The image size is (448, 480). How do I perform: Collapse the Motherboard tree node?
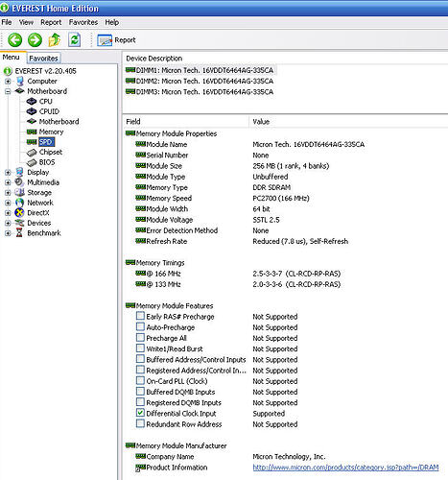pyautogui.click(x=8, y=91)
